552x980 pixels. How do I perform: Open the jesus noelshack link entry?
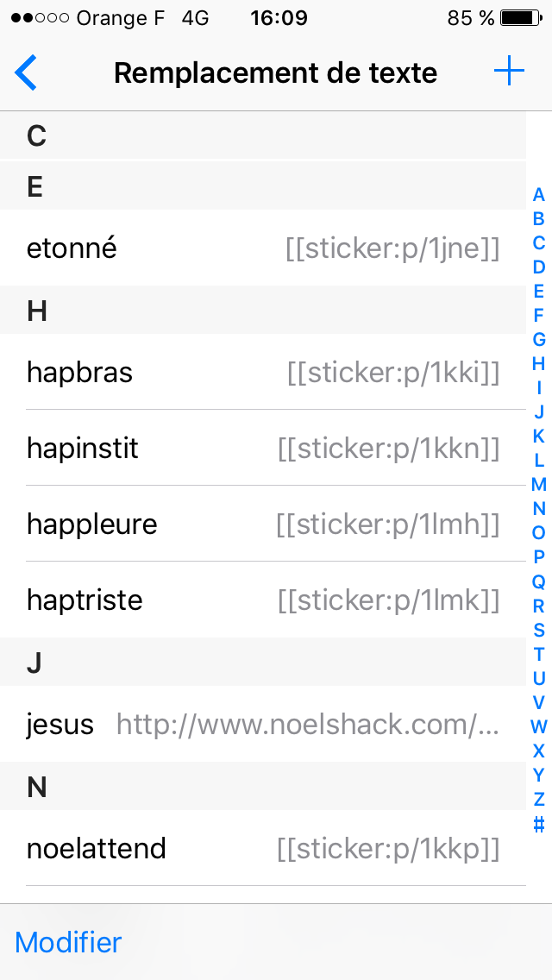coord(263,725)
